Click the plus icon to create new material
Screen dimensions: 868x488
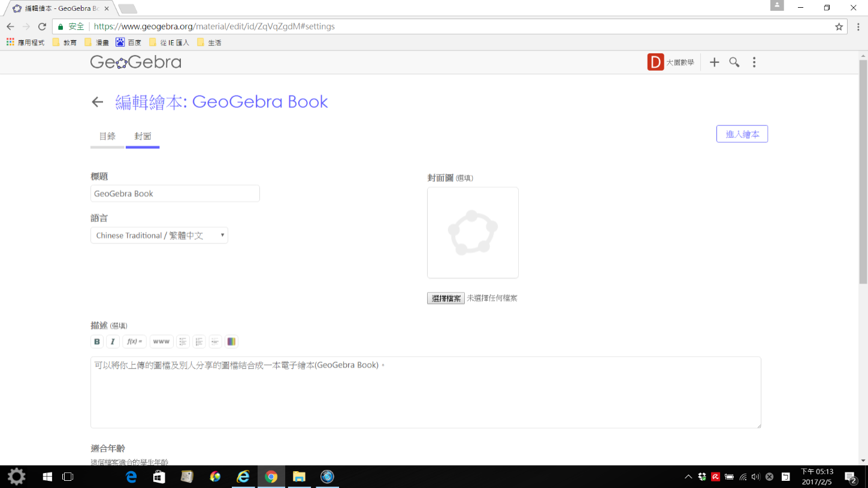coord(714,62)
